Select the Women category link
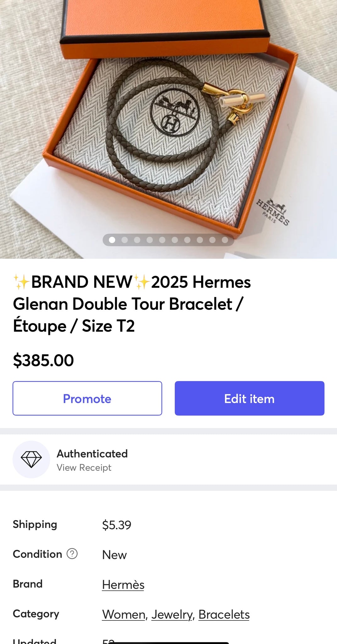The height and width of the screenshot is (644, 337). pos(124,614)
